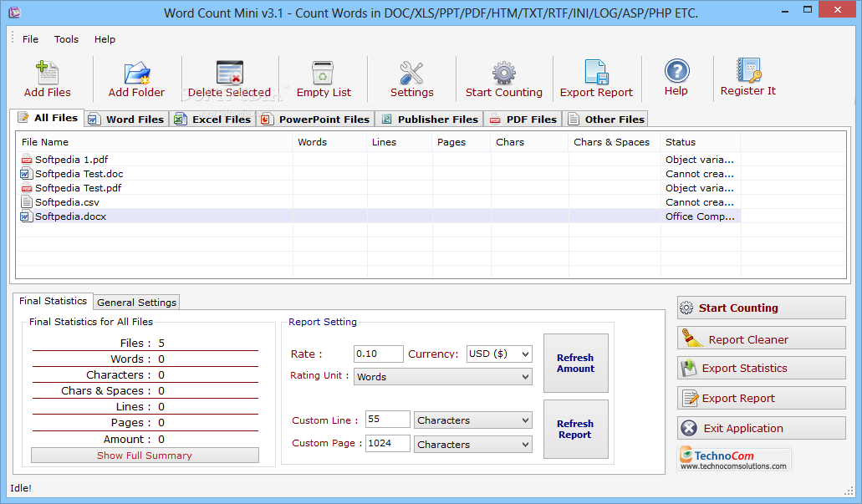862x504 pixels.
Task: Select the file name Softpedia Test.doc
Action: 79,174
